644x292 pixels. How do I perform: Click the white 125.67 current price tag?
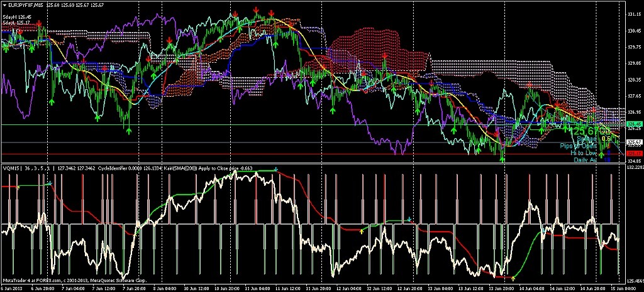(x=635, y=143)
